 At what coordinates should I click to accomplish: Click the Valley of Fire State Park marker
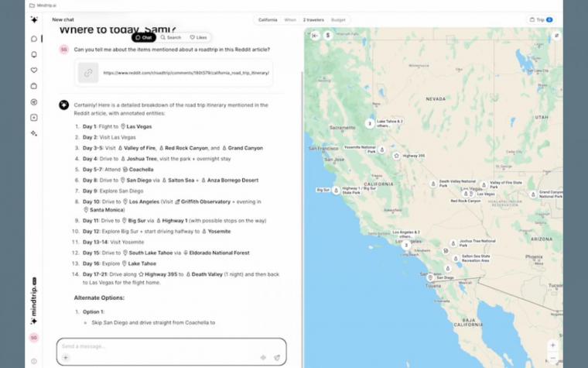484,185
